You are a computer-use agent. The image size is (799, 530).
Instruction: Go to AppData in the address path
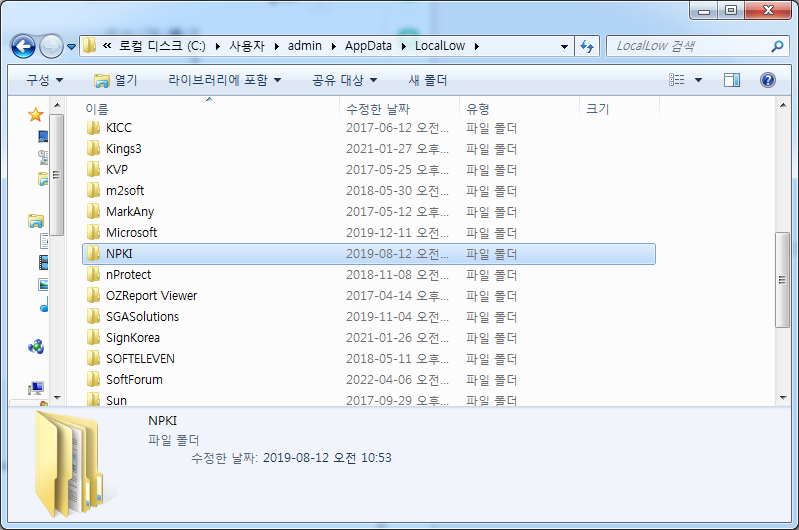[x=368, y=46]
